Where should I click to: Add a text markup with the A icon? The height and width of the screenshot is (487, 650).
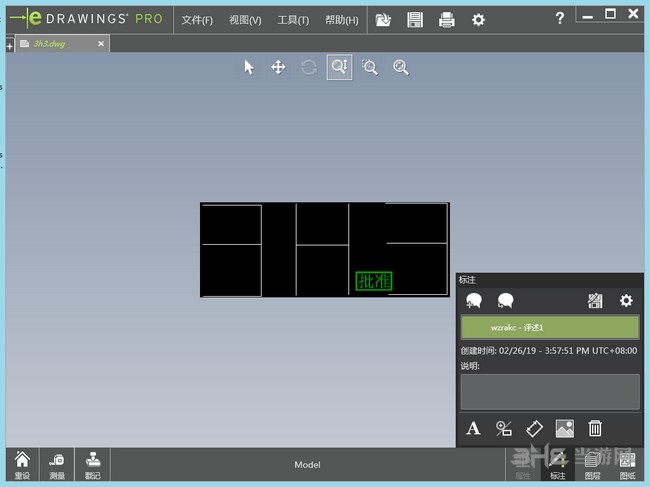coord(474,428)
